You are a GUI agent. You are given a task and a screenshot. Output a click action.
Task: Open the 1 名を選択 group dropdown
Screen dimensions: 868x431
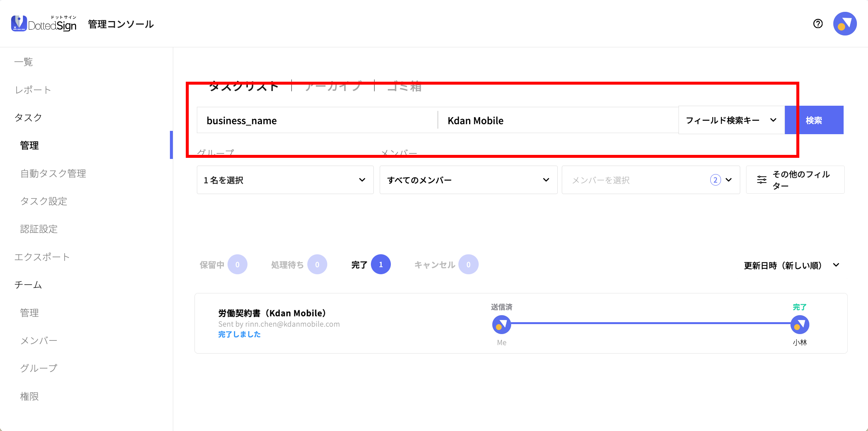coord(285,180)
